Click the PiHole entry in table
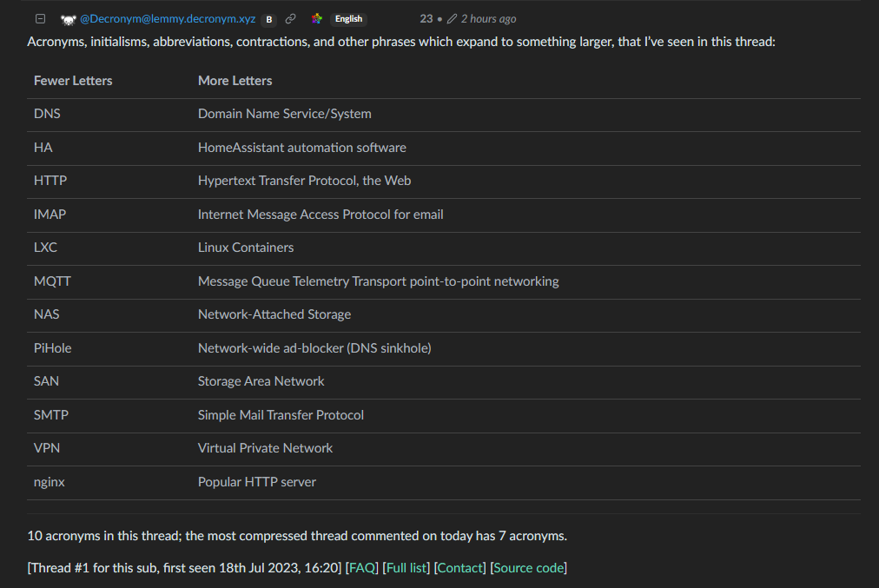The width and height of the screenshot is (879, 588). (53, 348)
